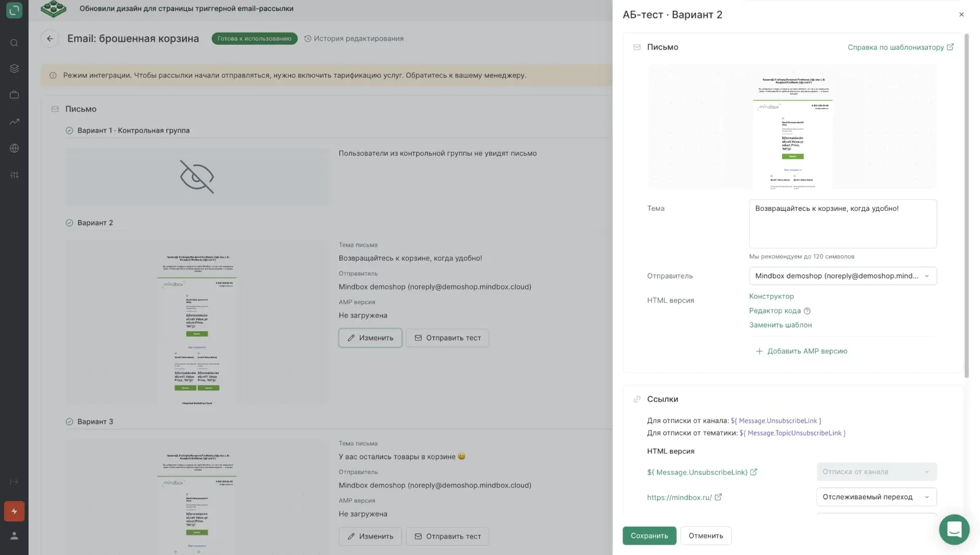Click the ${ Message.UnsubscribeLink} HTML version link
980x555 pixels.
(x=697, y=473)
